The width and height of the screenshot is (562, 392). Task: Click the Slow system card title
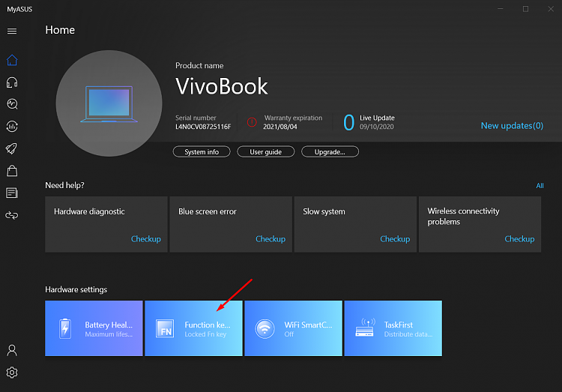point(324,211)
